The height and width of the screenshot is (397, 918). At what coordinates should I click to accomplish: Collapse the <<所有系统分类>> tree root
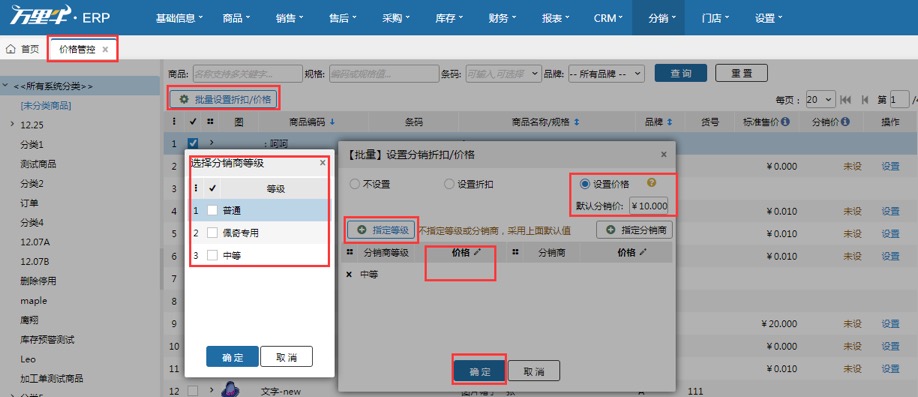(x=5, y=86)
